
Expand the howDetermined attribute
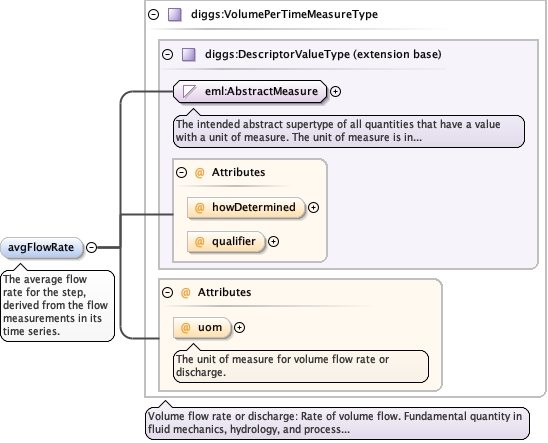point(313,208)
